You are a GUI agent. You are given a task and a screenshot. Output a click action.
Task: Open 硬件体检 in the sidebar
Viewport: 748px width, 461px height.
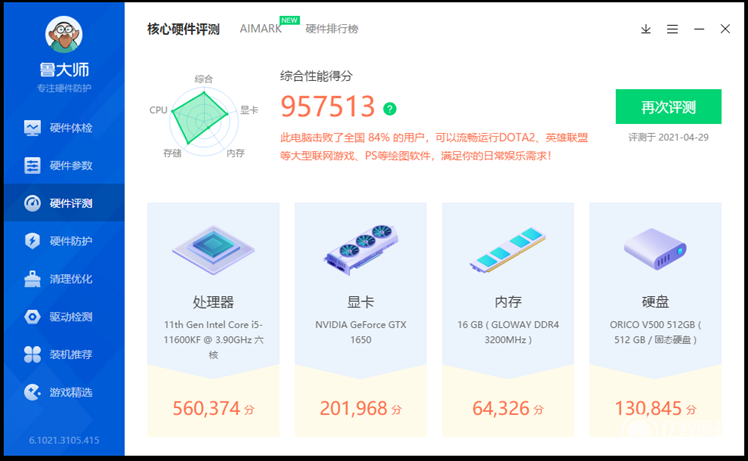coord(64,128)
